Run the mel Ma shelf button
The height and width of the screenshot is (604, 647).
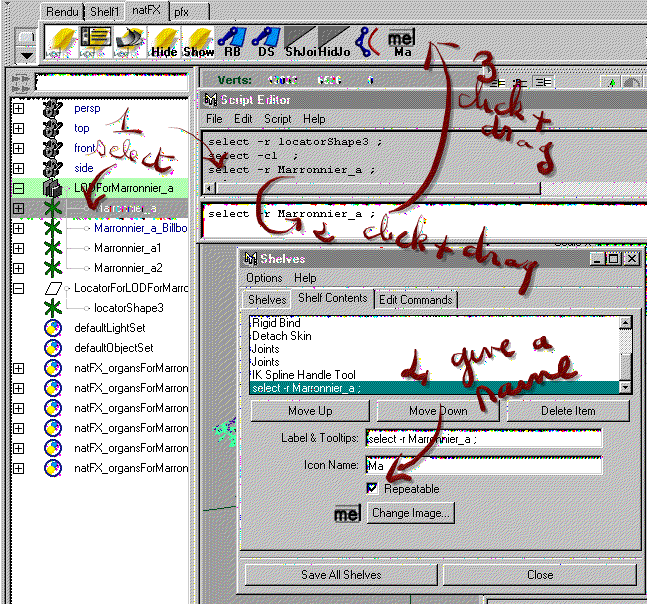pyautogui.click(x=402, y=41)
